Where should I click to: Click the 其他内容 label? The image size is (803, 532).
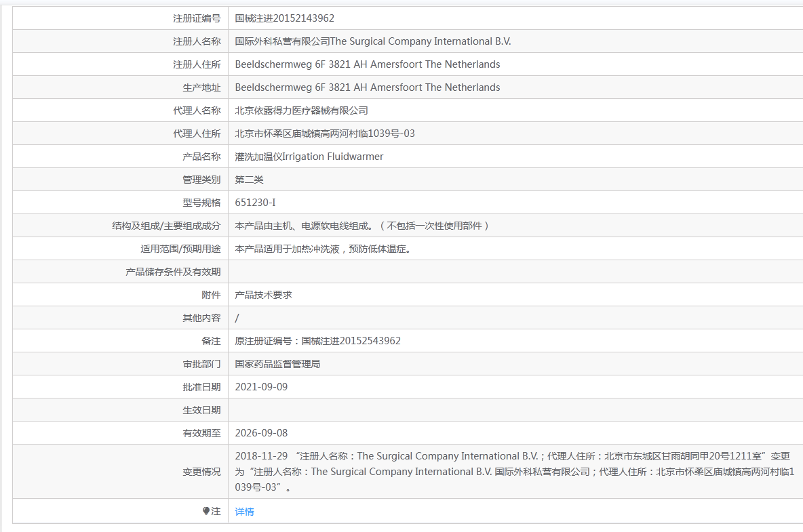tap(202, 318)
